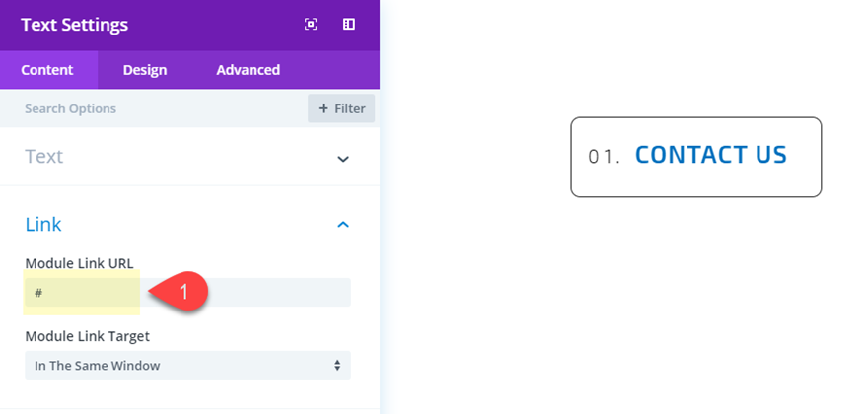Viewport: 868px width, 414px height.
Task: Collapse the Link section chevron
Action: coord(343,225)
